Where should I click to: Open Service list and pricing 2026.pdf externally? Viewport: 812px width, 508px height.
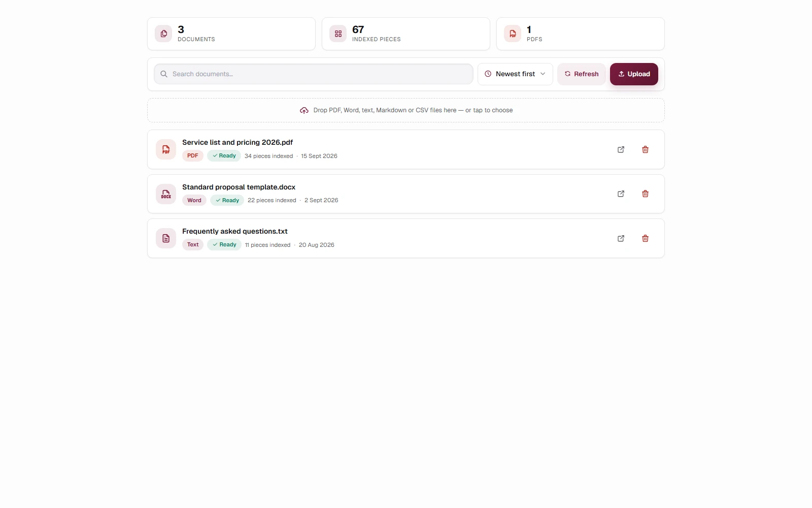(x=621, y=149)
